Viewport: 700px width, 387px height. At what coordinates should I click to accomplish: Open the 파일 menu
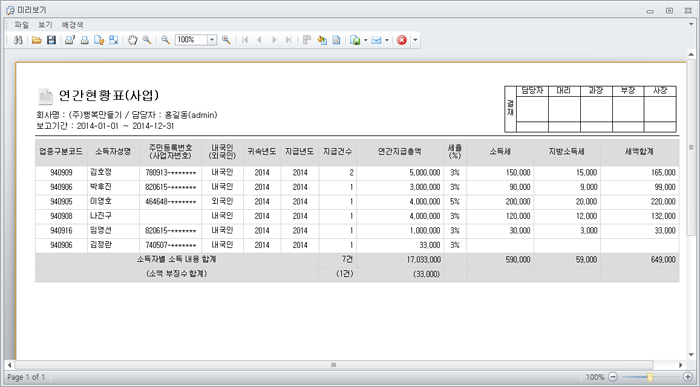click(21, 25)
